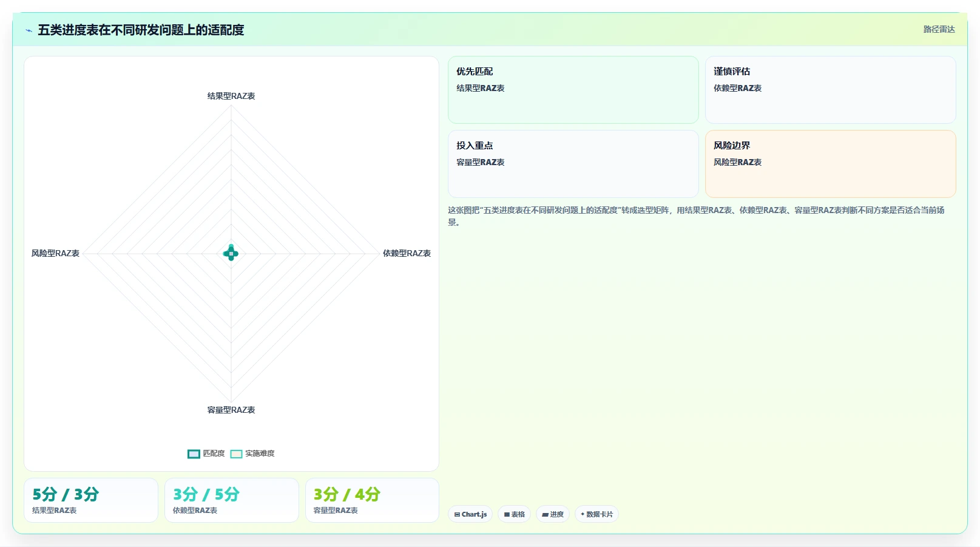Click the 5分 / 3分 score card

tap(91, 500)
